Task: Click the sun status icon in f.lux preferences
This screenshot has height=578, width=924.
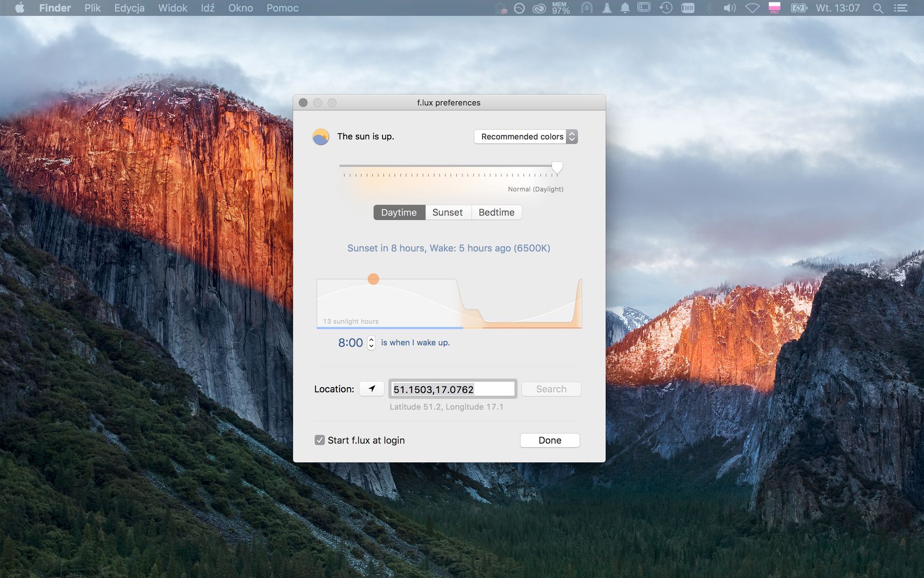Action: click(x=321, y=137)
